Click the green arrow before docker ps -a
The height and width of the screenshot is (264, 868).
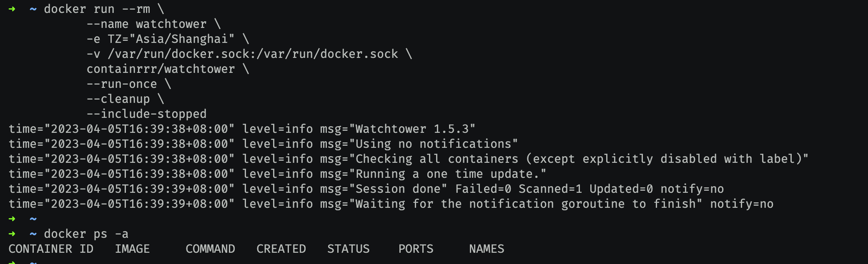click(x=12, y=234)
